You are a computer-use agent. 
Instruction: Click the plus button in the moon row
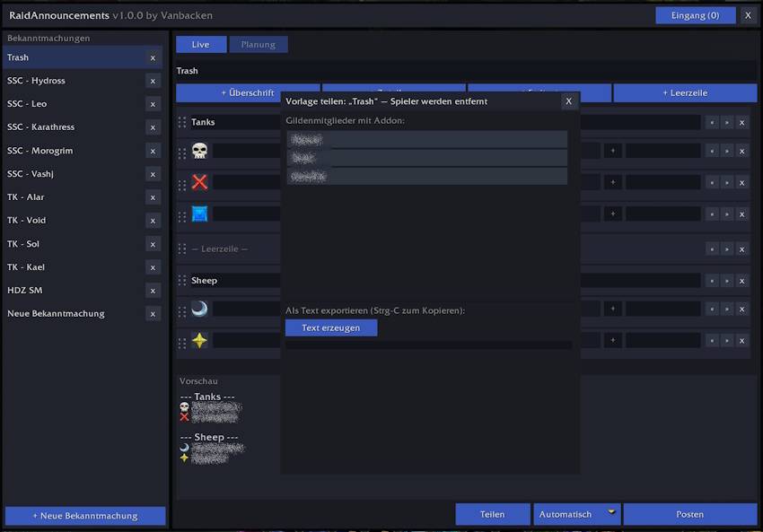tap(612, 309)
